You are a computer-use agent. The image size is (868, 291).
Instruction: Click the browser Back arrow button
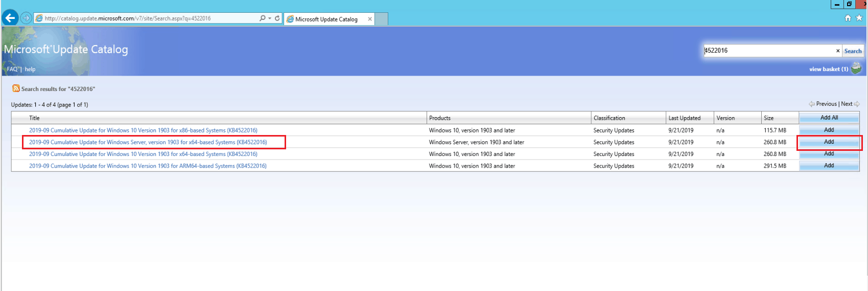pyautogui.click(x=10, y=18)
